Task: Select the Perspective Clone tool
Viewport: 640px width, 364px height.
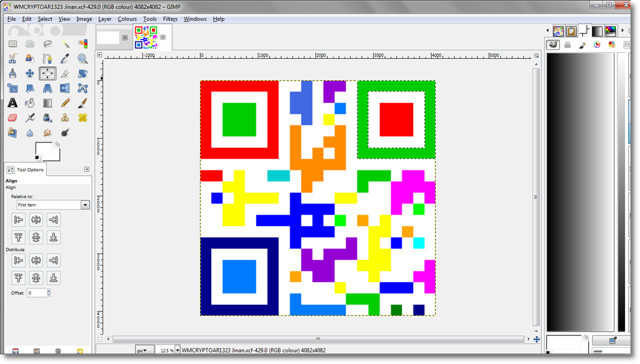Action: click(12, 133)
